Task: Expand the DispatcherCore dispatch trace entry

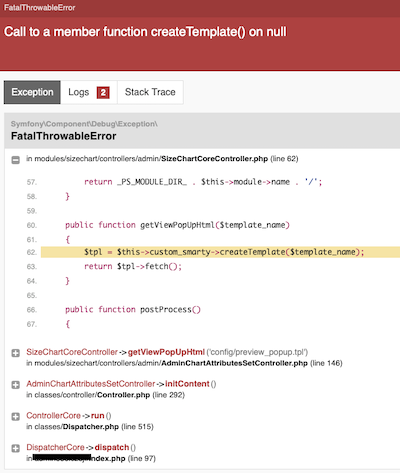Action: click(x=15, y=448)
